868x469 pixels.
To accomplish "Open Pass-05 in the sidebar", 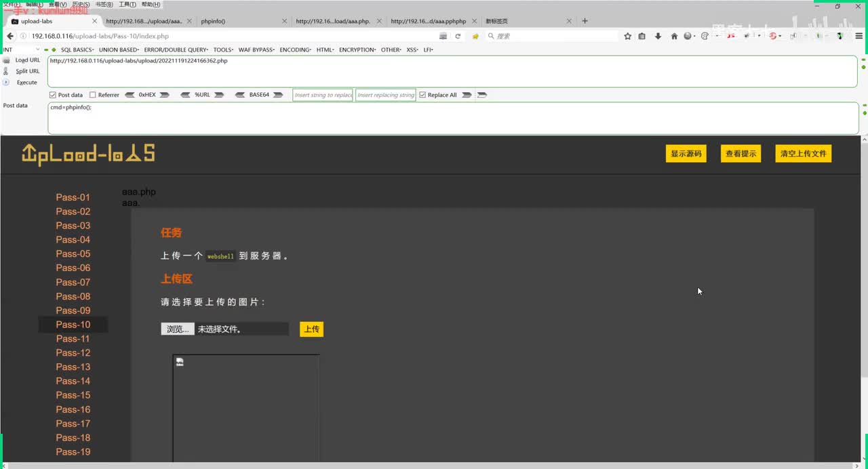I will click(73, 254).
